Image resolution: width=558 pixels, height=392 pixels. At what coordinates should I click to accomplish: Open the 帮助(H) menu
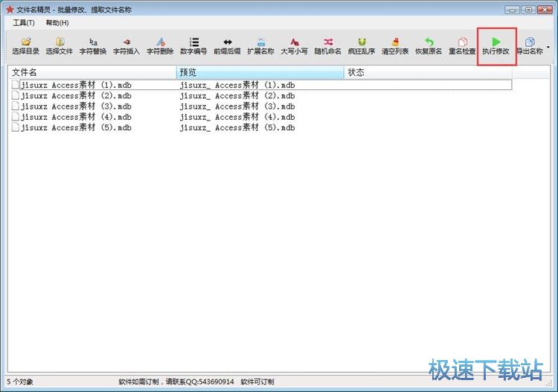[57, 23]
